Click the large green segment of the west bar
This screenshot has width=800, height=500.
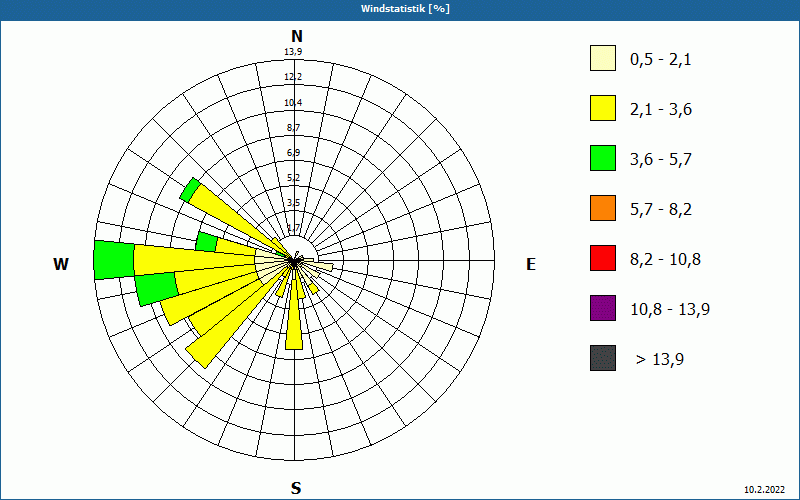coord(114,260)
